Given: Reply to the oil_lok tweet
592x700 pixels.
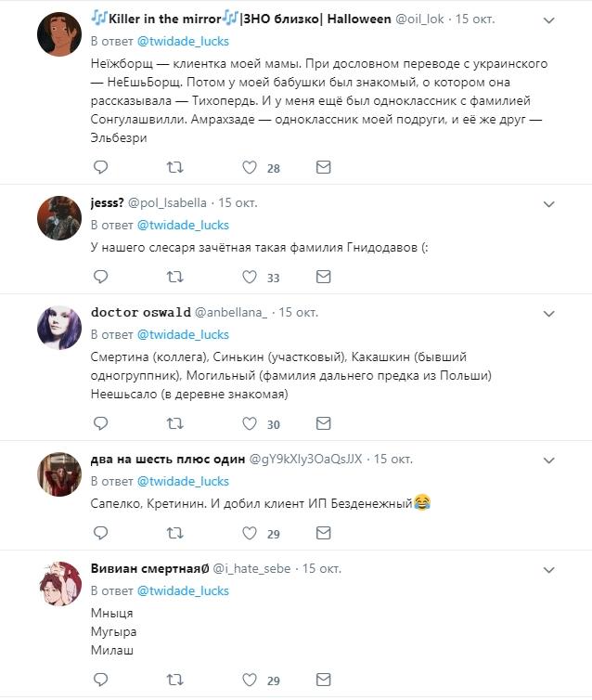Looking at the screenshot, I should [101, 168].
